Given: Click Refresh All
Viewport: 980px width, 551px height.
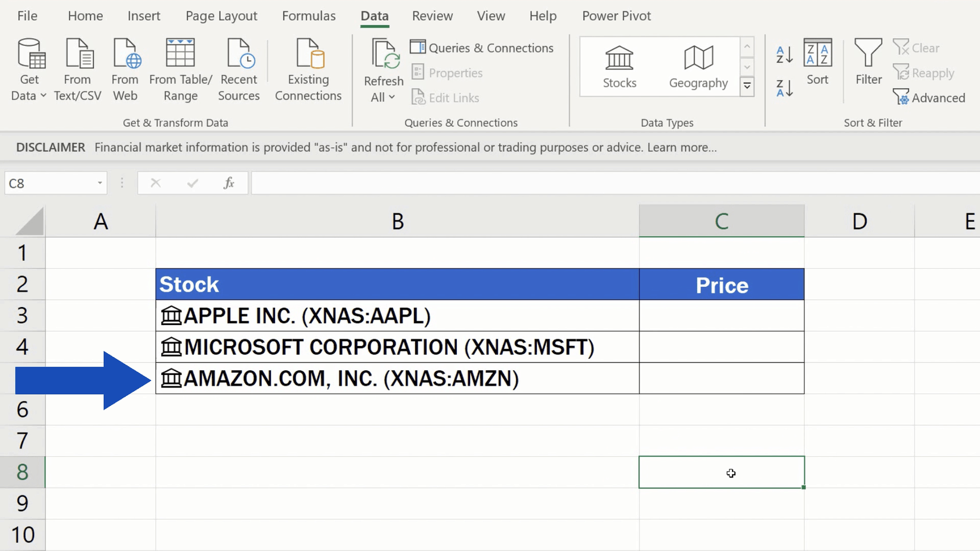Looking at the screenshot, I should click(x=384, y=63).
